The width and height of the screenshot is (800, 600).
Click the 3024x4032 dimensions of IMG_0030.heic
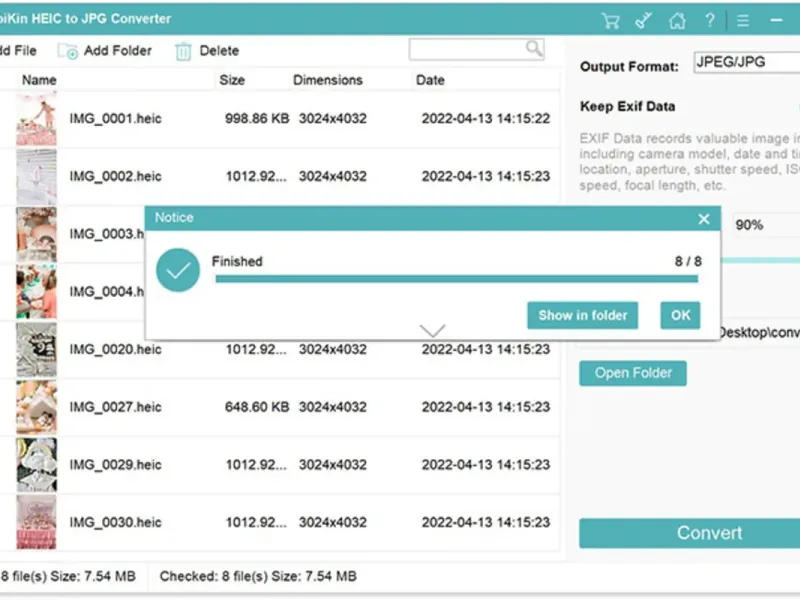click(333, 522)
